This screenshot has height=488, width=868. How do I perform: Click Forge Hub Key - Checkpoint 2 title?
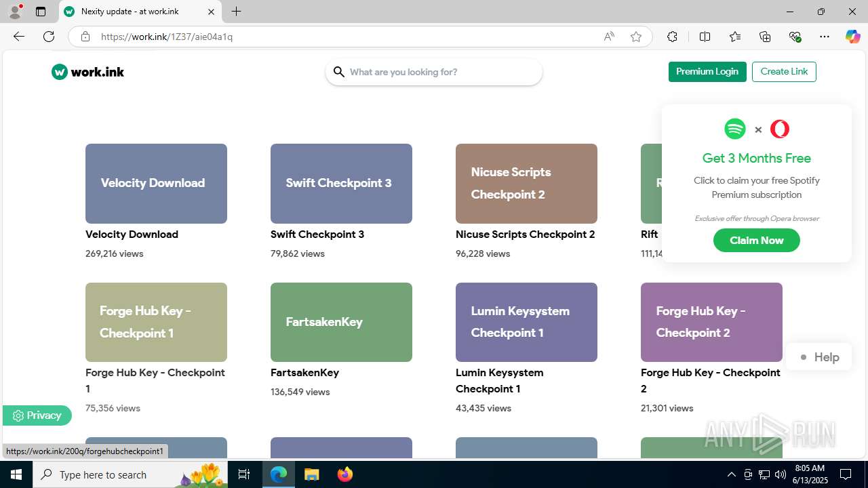coord(711,381)
